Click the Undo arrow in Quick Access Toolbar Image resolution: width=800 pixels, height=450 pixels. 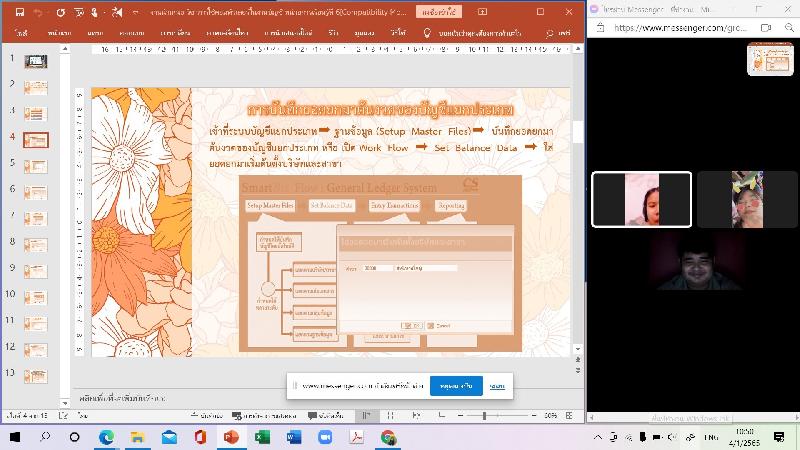[x=39, y=12]
